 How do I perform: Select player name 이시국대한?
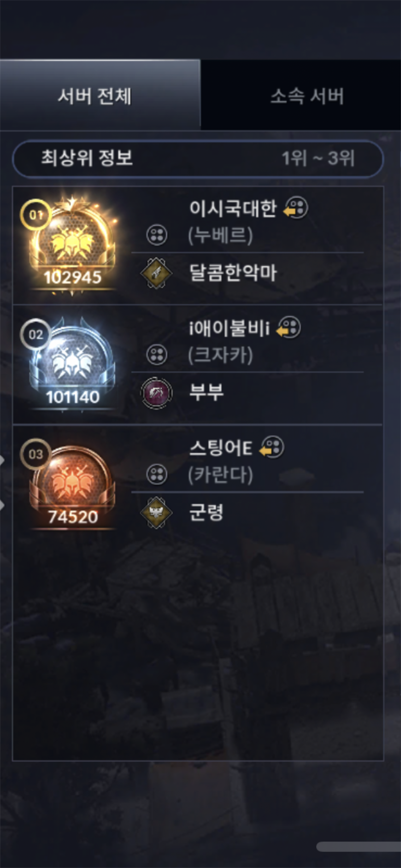[x=233, y=208]
